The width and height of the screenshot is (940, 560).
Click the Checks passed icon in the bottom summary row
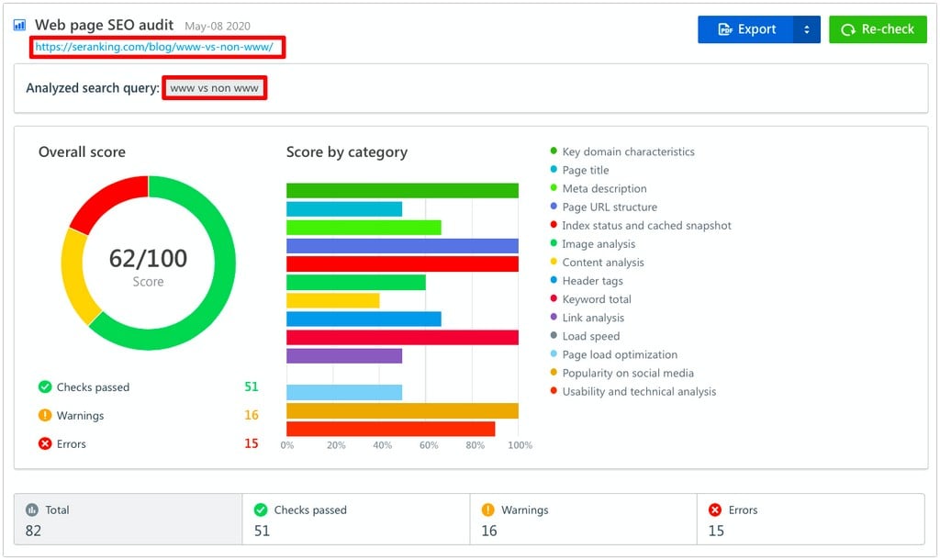[x=263, y=510]
